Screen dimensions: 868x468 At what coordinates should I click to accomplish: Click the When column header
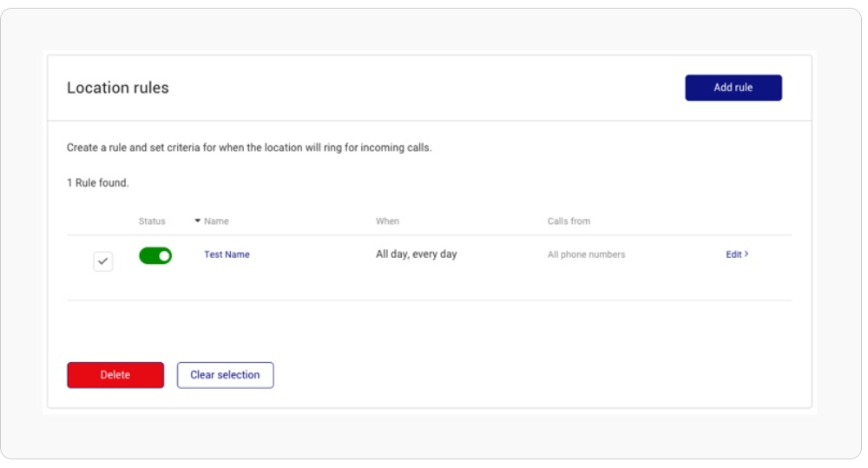tap(387, 221)
